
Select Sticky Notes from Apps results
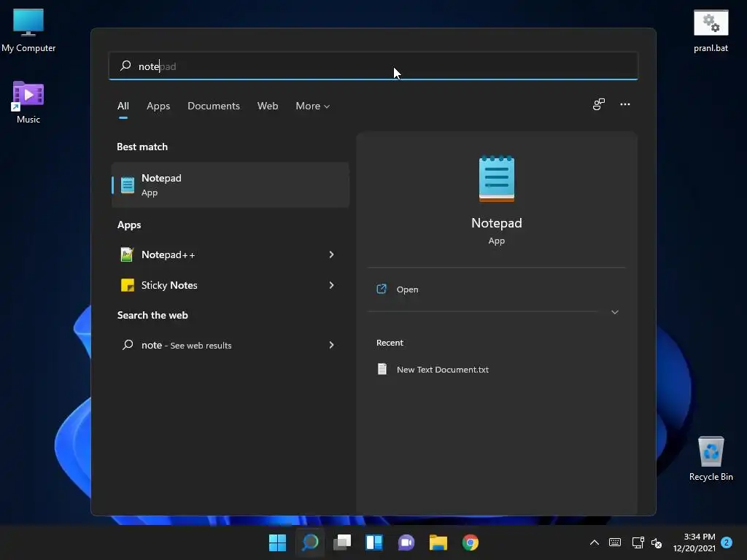230,285
